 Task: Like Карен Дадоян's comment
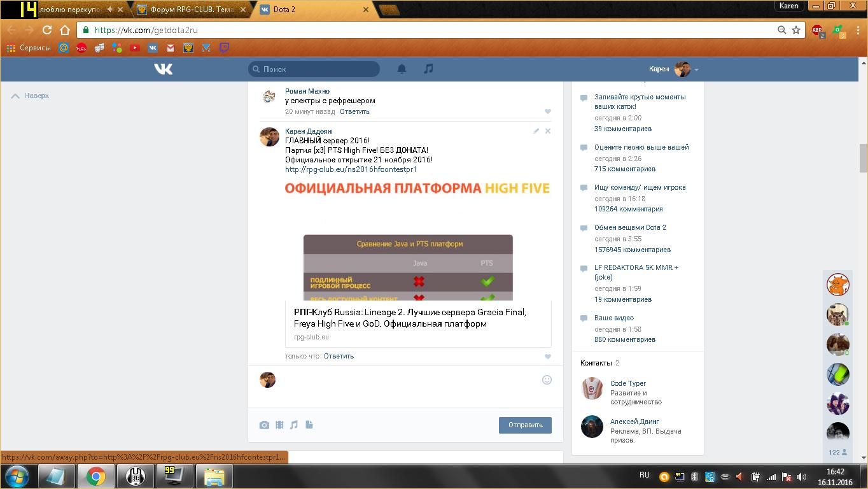pyautogui.click(x=547, y=357)
